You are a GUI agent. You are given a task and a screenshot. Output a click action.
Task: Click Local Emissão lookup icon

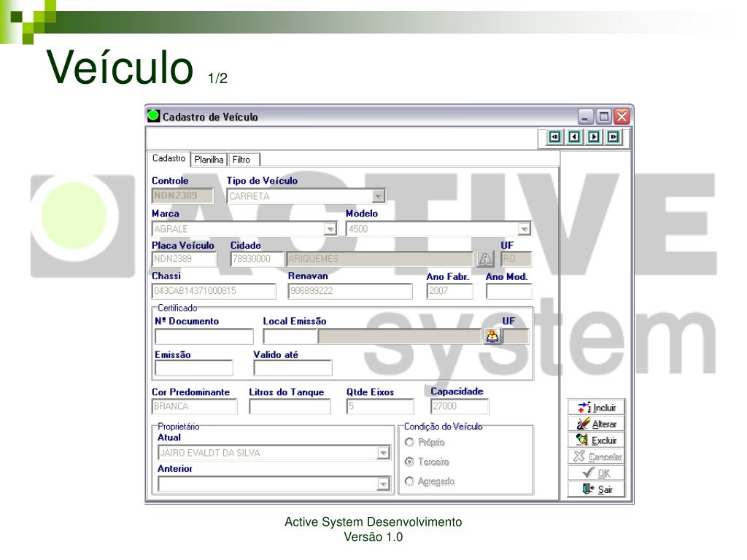click(x=492, y=336)
